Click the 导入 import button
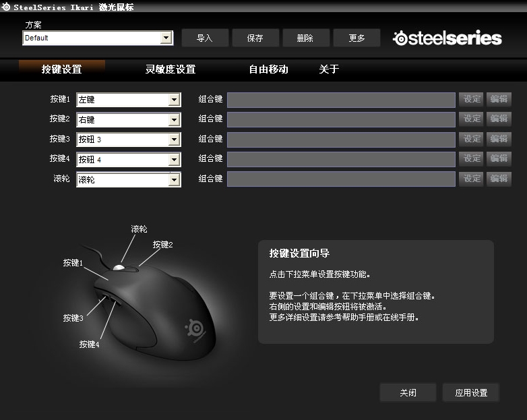527x420 pixels. pyautogui.click(x=205, y=38)
